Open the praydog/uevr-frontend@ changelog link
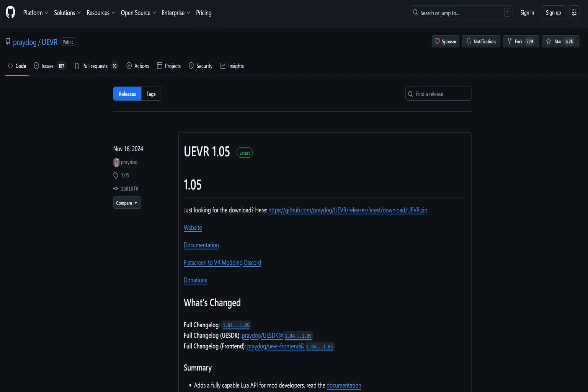Viewport: 588px width, 392px height. pyautogui.click(x=276, y=346)
